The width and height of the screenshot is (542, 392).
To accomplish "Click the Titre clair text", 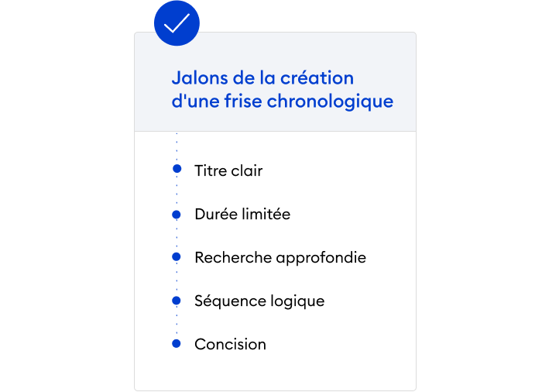I will click(228, 170).
